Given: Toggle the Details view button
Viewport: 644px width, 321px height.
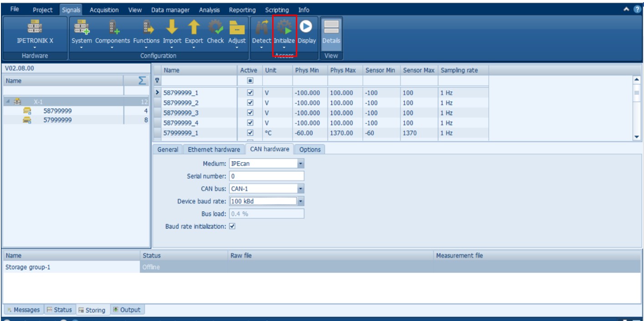Looking at the screenshot, I should (x=331, y=31).
